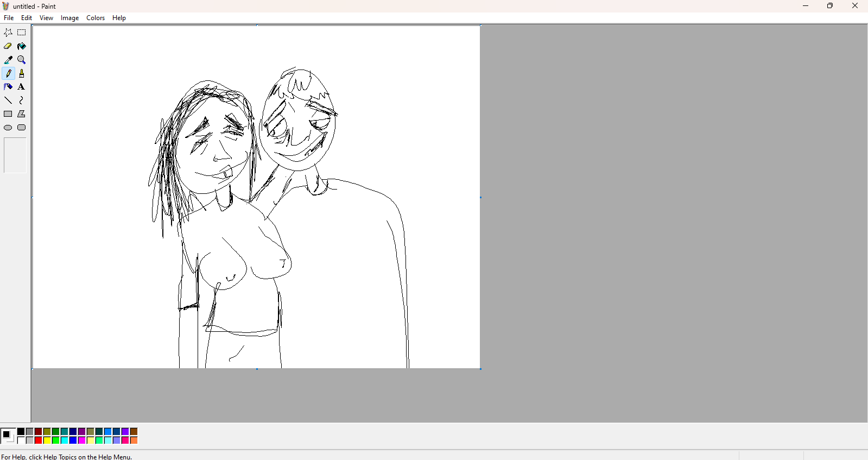
Task: Pick the black color swatch in the palette
Action: (21, 432)
